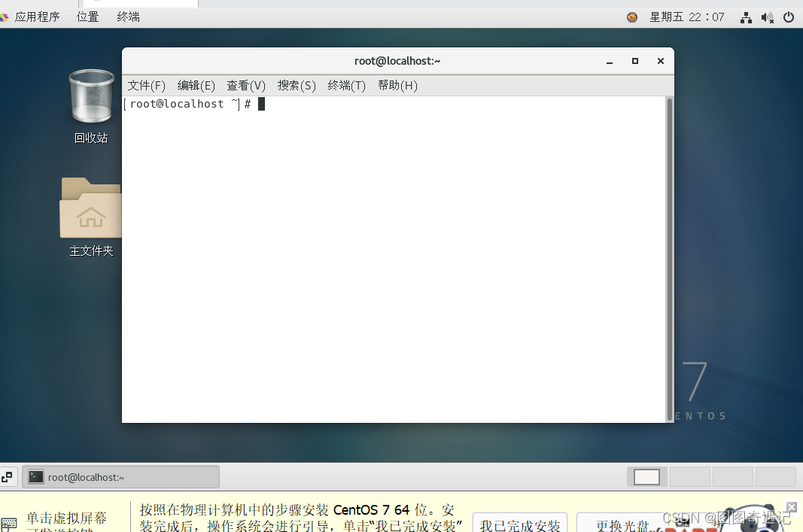The height and width of the screenshot is (532, 803).
Task: Click the power icon in top bar
Action: [788, 16]
